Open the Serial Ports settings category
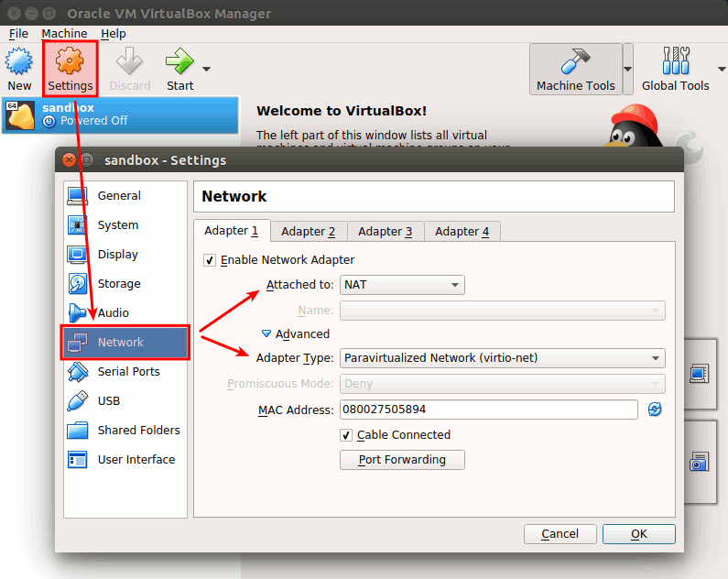Image resolution: width=728 pixels, height=579 pixels. [125, 371]
